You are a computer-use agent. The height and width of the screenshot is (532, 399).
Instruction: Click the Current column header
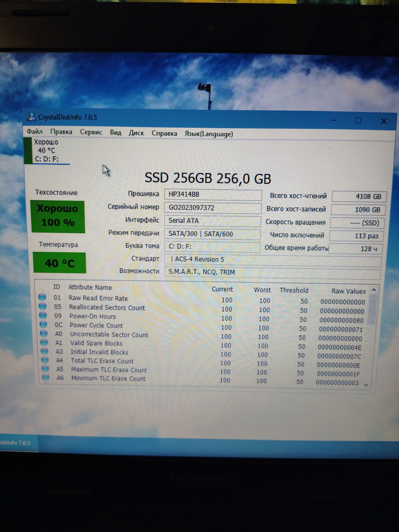pos(222,289)
